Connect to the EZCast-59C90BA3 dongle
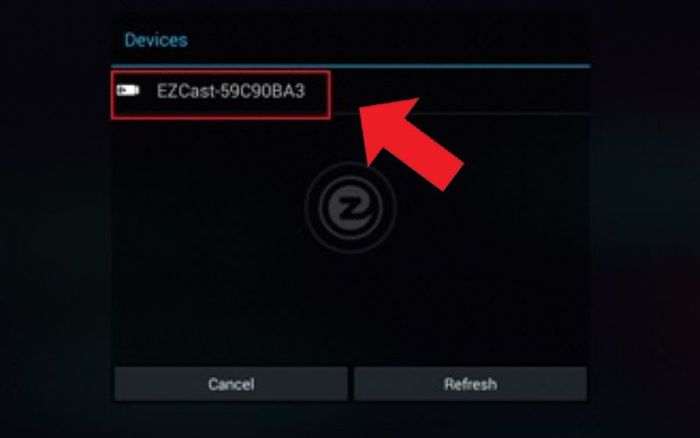700x438 pixels. click(x=350, y=91)
